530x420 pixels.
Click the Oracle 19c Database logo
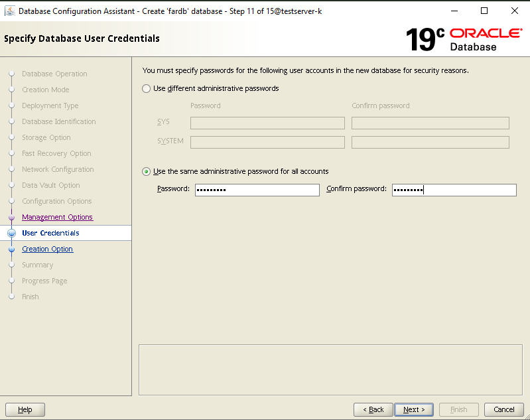(464, 39)
